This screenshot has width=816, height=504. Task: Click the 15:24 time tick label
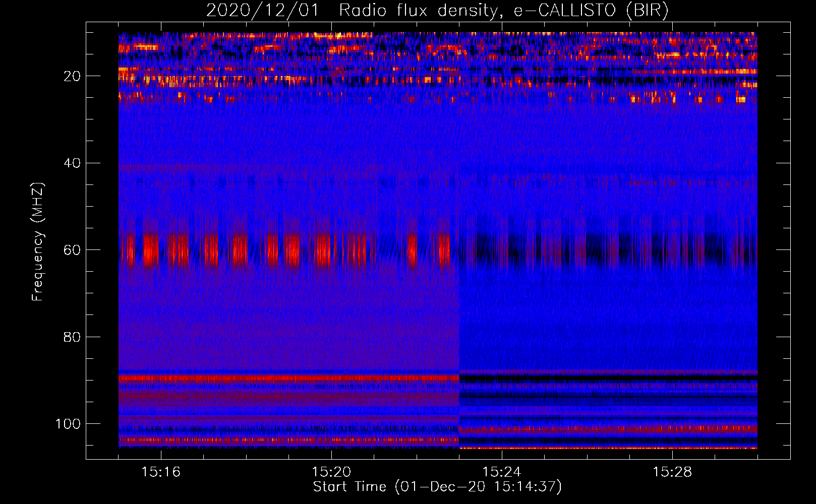[502, 472]
